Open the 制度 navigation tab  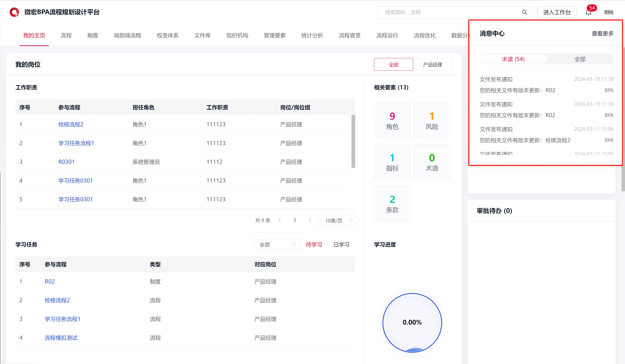[93, 35]
